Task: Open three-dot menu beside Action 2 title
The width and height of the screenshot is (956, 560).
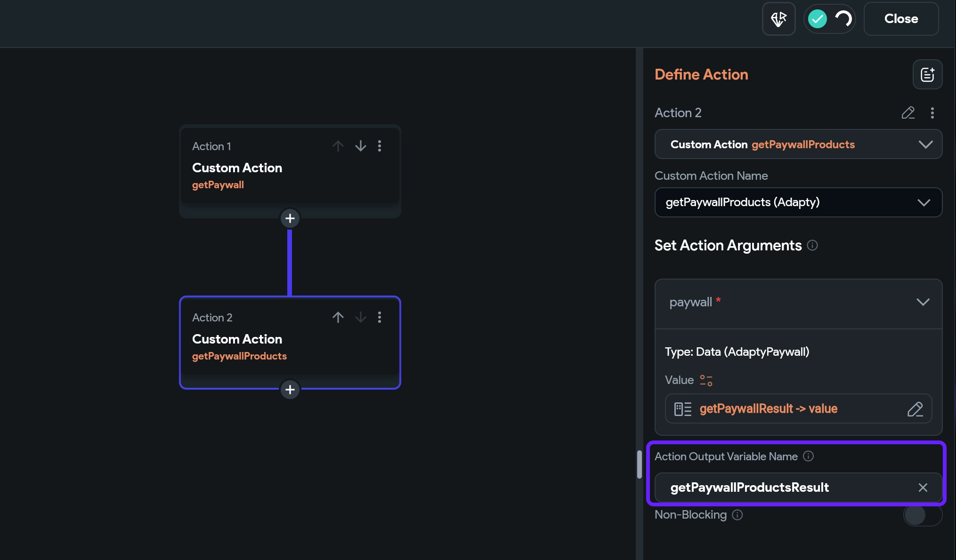Action: click(x=932, y=113)
